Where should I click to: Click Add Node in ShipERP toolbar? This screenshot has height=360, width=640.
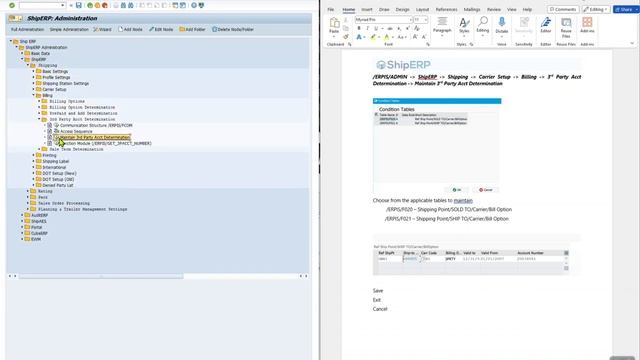tap(130, 29)
